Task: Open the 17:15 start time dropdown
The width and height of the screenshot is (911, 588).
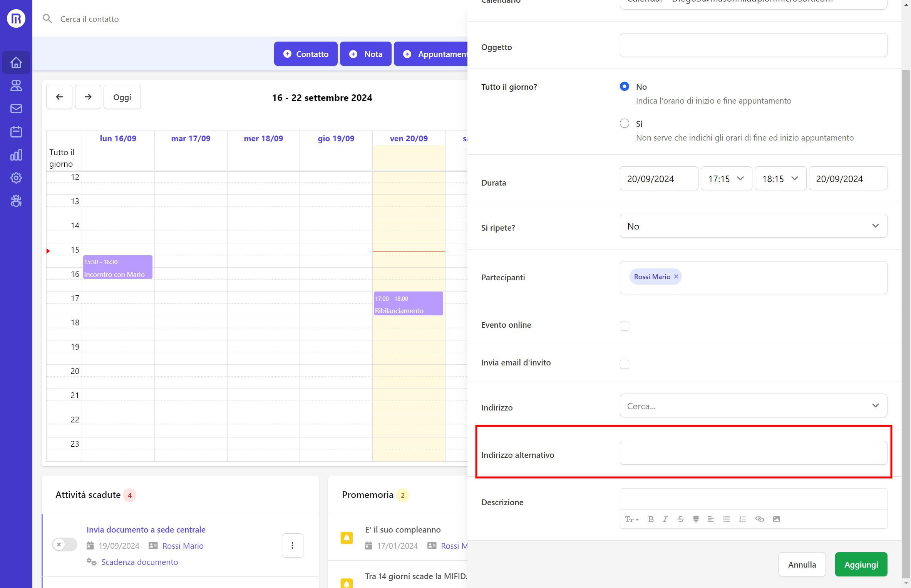Action: [x=726, y=178]
